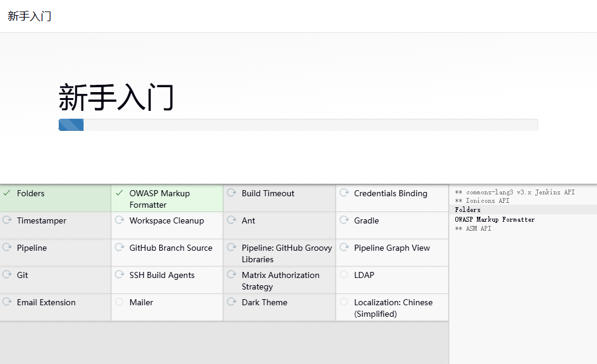The image size is (597, 364).
Task: Click the OWASP Markup Formatter log entry
Action: click(x=495, y=219)
